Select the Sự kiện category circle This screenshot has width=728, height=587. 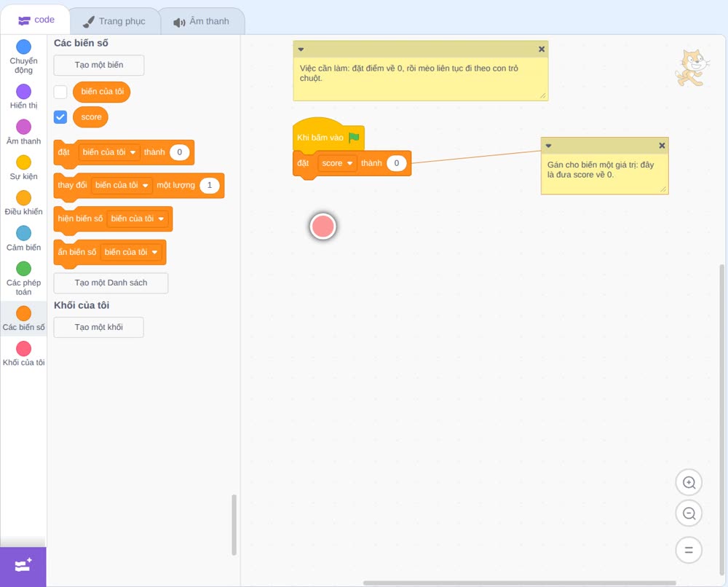click(24, 162)
